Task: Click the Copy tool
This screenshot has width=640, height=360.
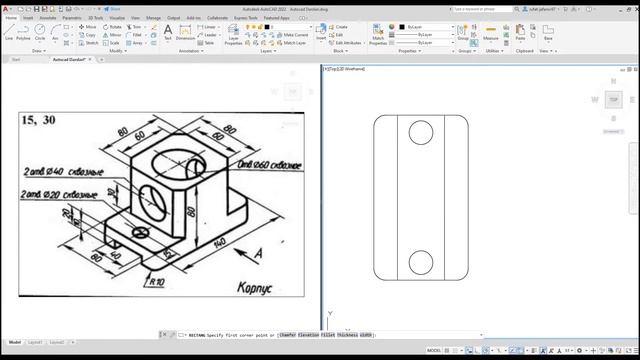Action: 87,35
